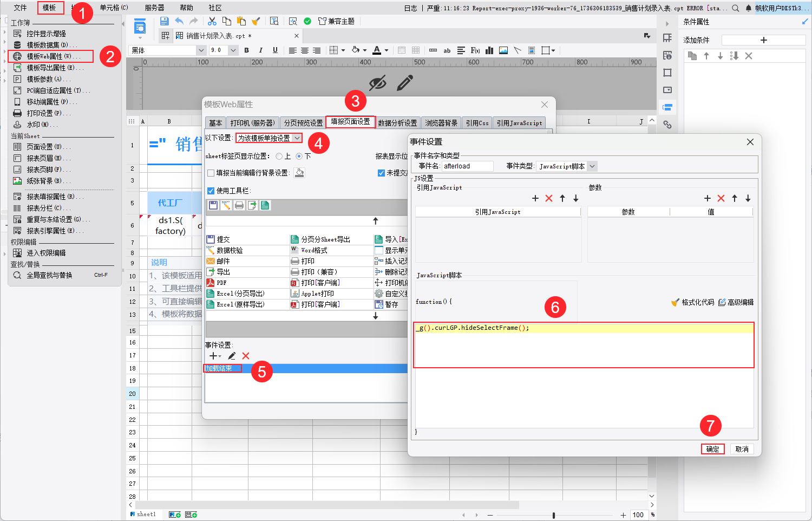Select the sheet1 tab at bottom

click(143, 515)
